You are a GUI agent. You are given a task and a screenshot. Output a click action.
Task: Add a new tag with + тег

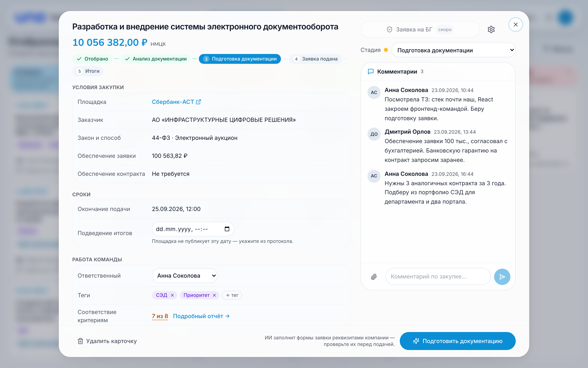click(232, 295)
